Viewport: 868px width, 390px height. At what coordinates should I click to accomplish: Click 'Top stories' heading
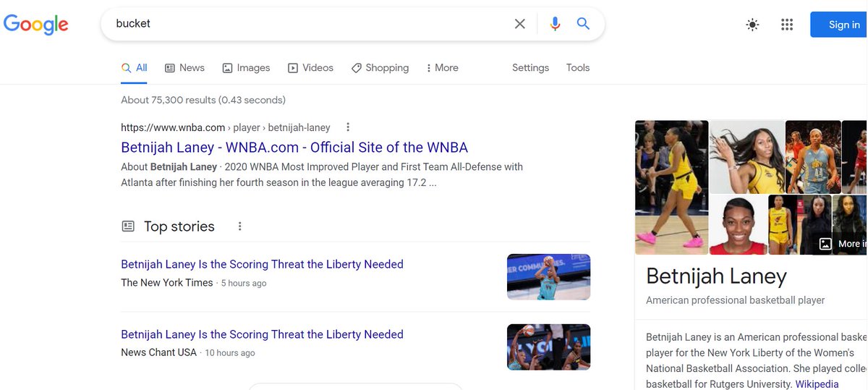pos(179,226)
